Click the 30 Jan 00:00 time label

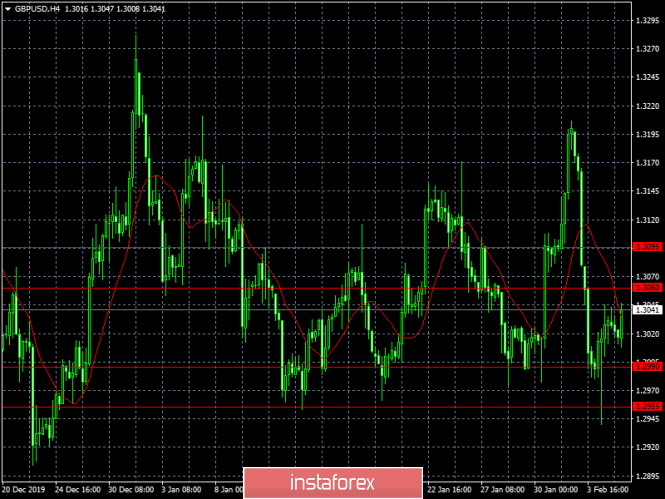point(556,490)
